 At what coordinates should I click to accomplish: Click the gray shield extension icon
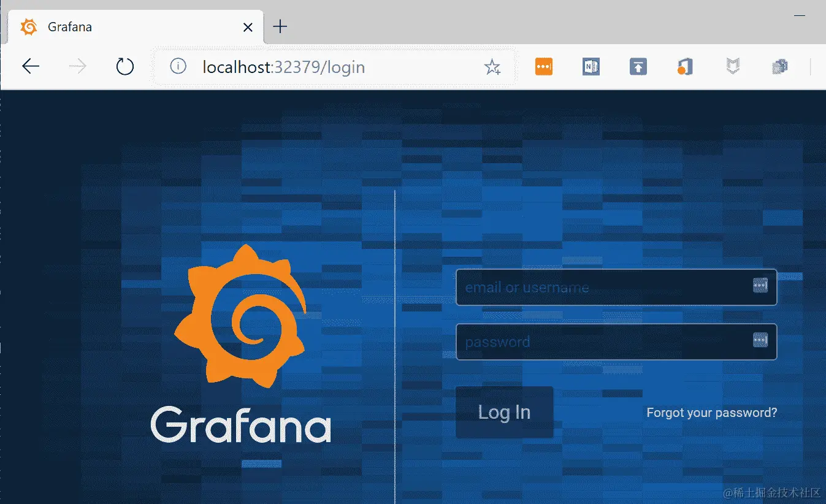click(x=733, y=67)
